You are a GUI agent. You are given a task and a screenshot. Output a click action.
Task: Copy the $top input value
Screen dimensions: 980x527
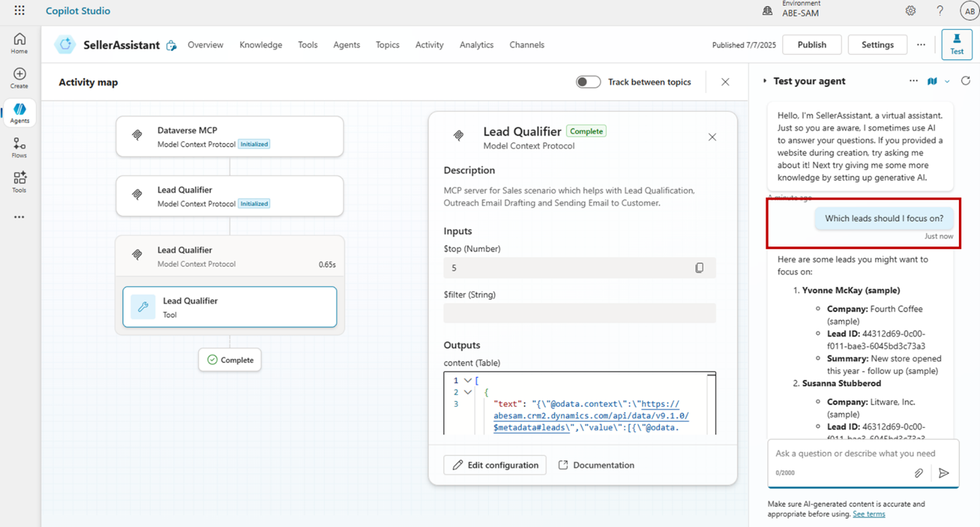click(x=699, y=268)
